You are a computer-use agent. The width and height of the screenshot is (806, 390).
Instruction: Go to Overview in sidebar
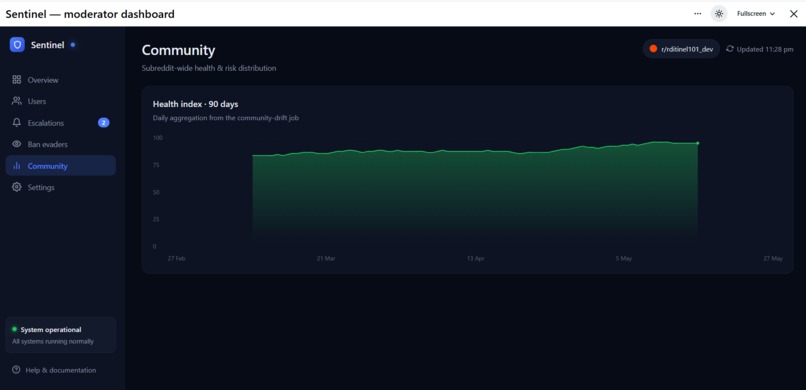43,80
